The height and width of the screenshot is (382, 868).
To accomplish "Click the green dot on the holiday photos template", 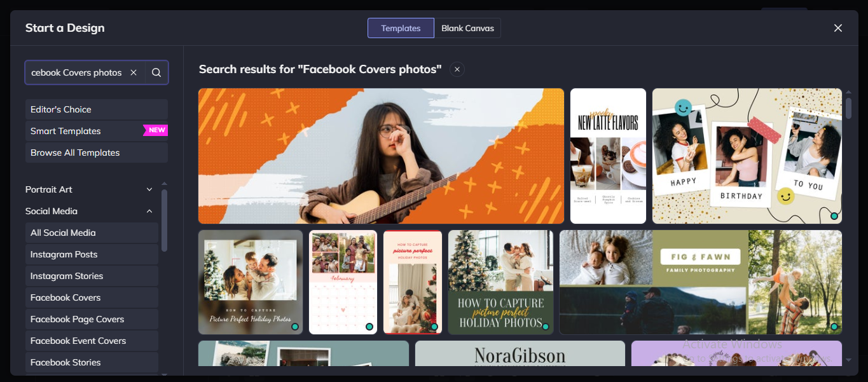I will (545, 325).
